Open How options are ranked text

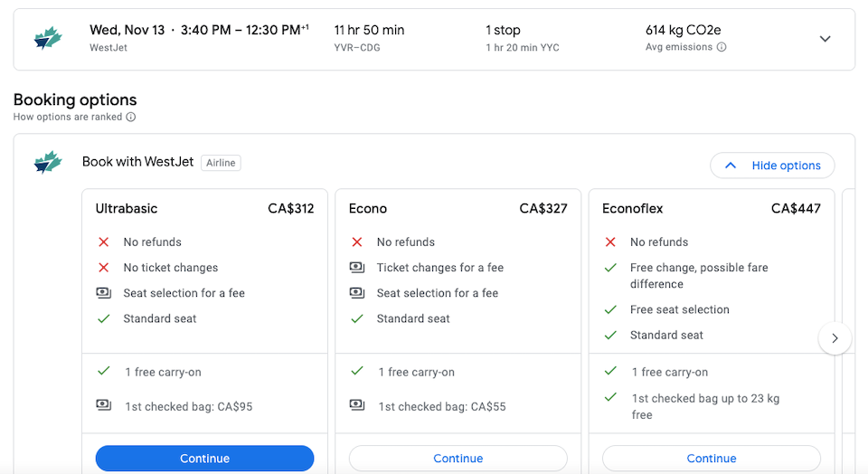pos(68,117)
